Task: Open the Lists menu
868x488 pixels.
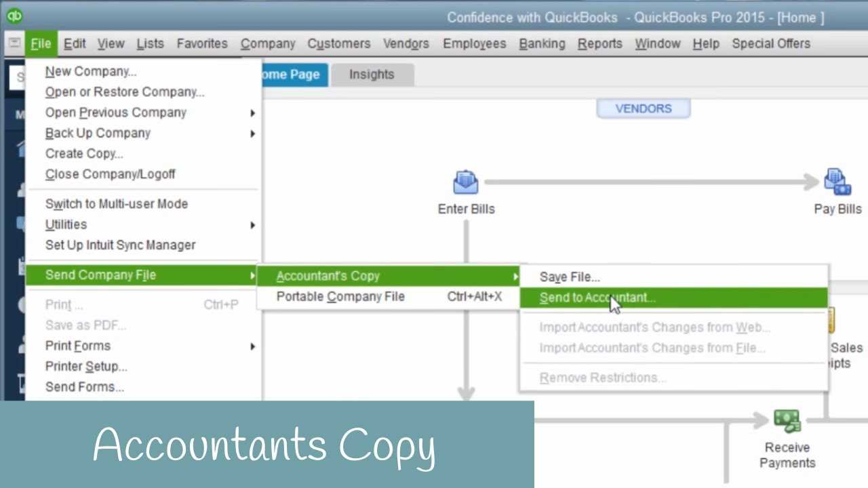Action: point(150,43)
